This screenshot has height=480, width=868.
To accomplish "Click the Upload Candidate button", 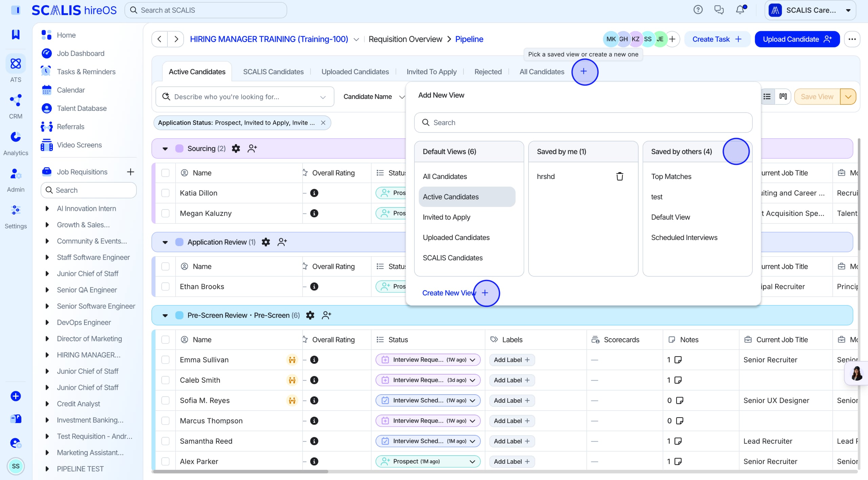I will (797, 39).
